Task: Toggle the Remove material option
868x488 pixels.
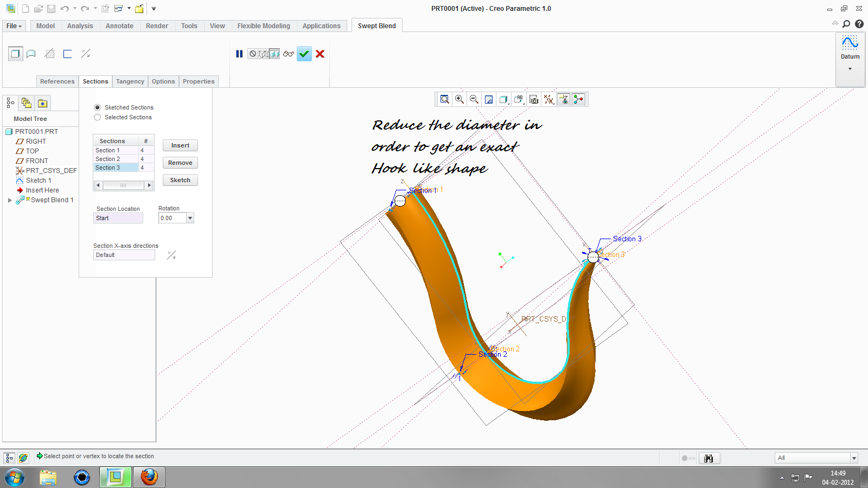Action: pyautogui.click(x=49, y=54)
